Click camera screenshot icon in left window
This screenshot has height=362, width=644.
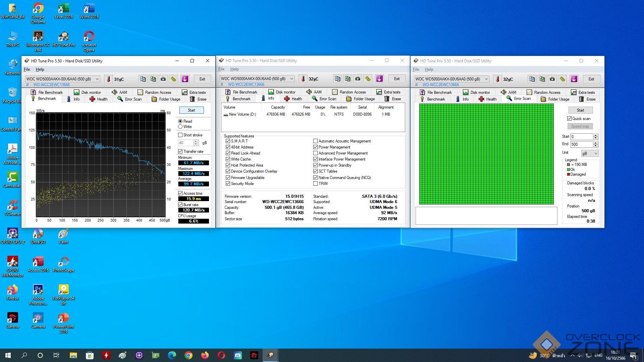163,79
